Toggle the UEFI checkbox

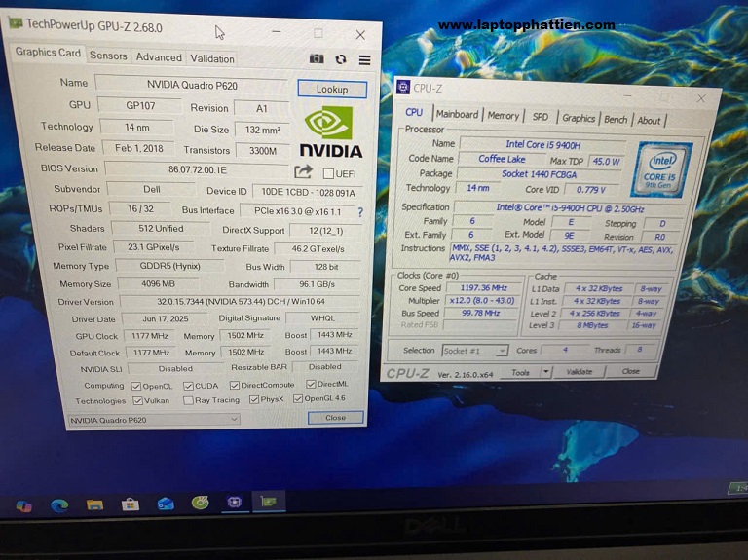coord(328,173)
